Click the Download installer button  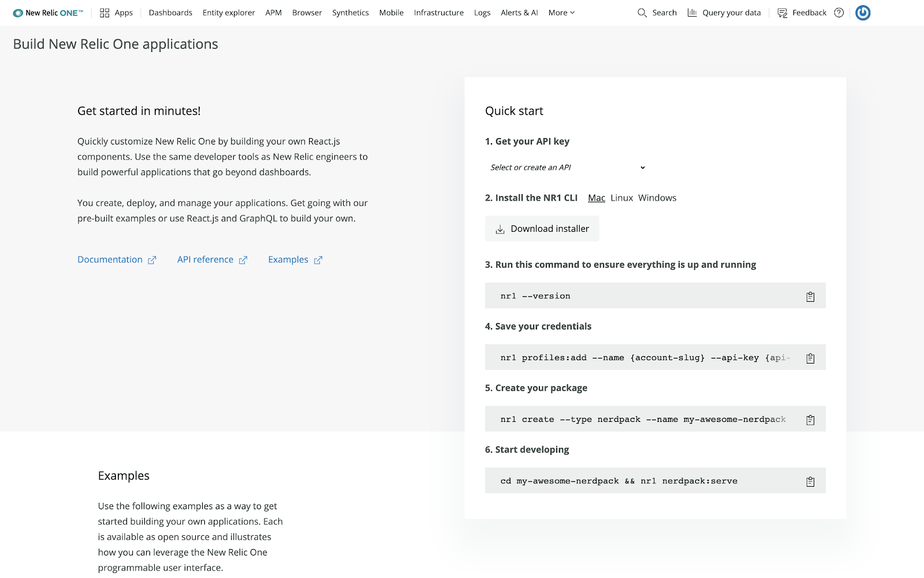(542, 228)
